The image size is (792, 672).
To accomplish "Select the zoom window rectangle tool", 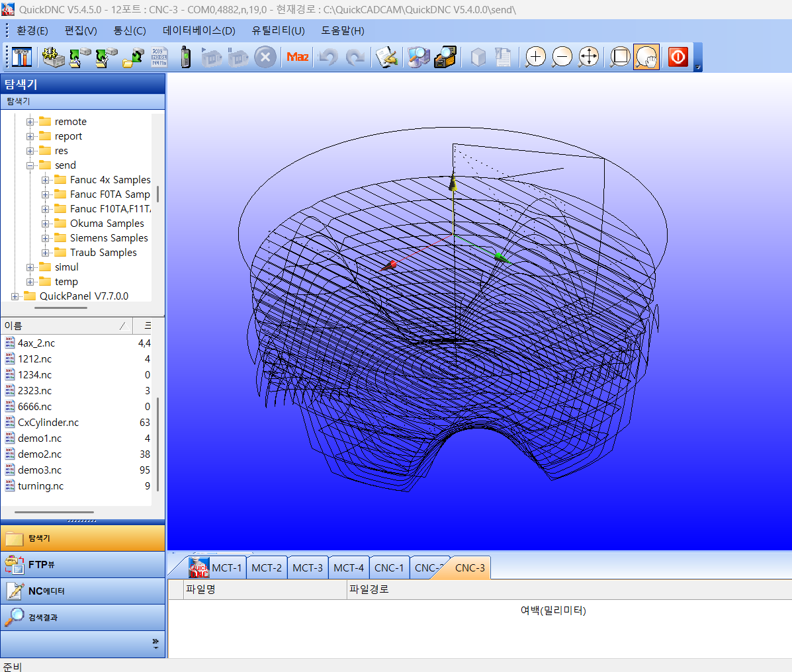I will coord(620,58).
